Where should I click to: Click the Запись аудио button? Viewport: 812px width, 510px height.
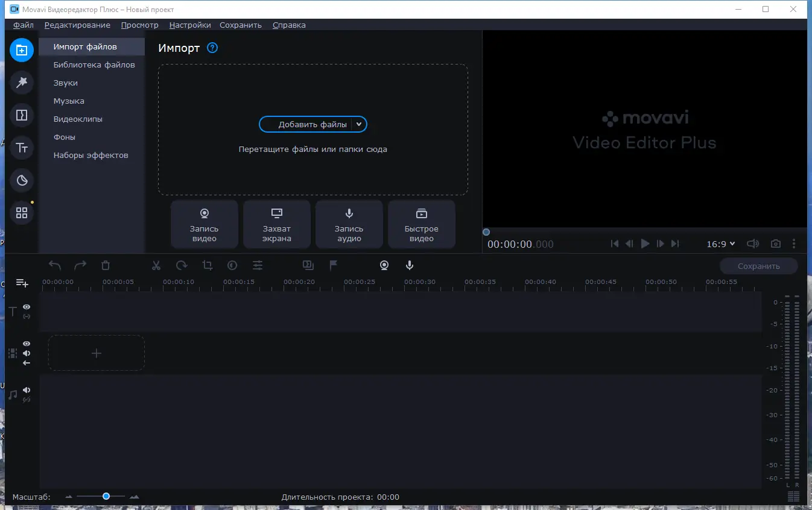pyautogui.click(x=349, y=224)
